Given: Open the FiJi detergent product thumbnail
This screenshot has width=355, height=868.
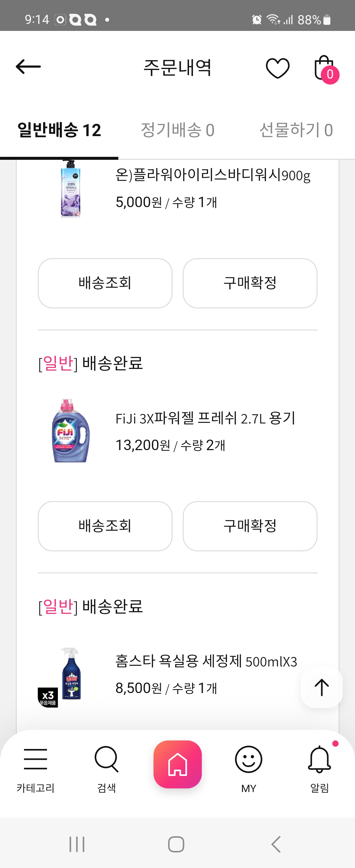Looking at the screenshot, I should click(x=71, y=431).
